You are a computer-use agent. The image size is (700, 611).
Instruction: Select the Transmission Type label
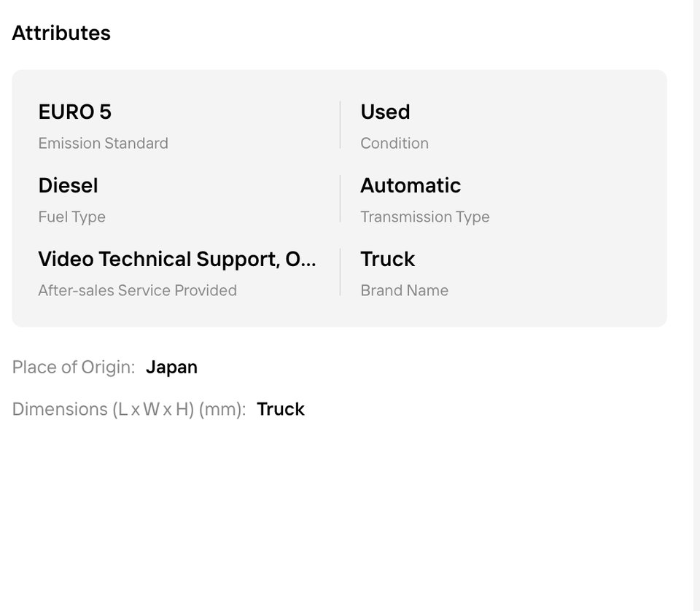point(424,217)
